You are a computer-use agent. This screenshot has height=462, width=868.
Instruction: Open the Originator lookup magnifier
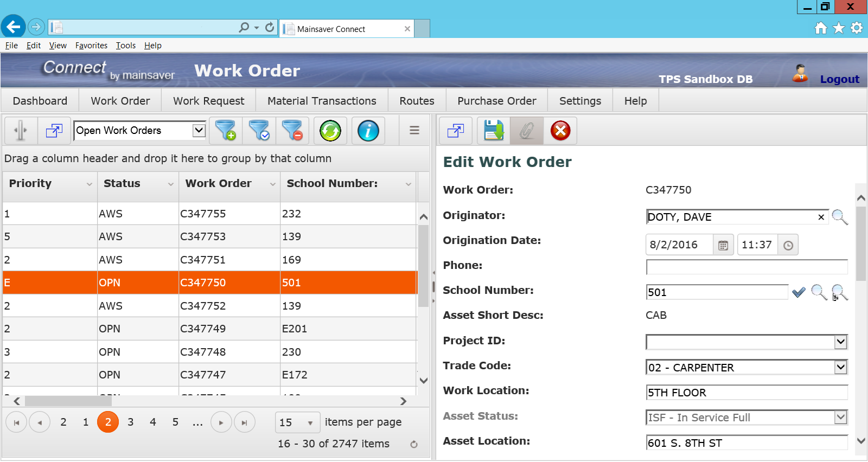[x=839, y=217]
